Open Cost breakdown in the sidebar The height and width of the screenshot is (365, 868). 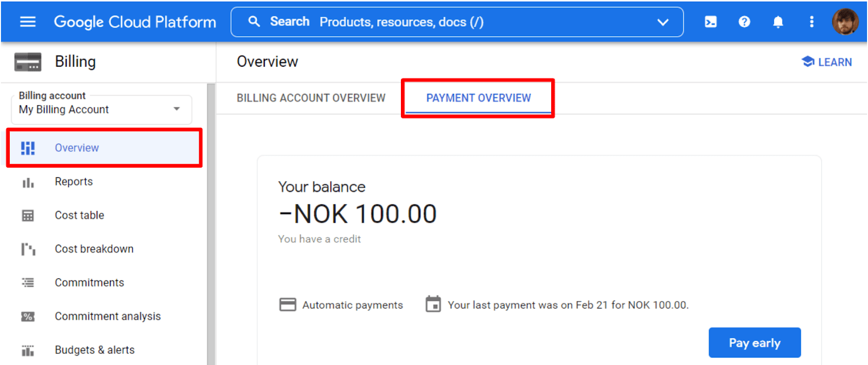[94, 249]
